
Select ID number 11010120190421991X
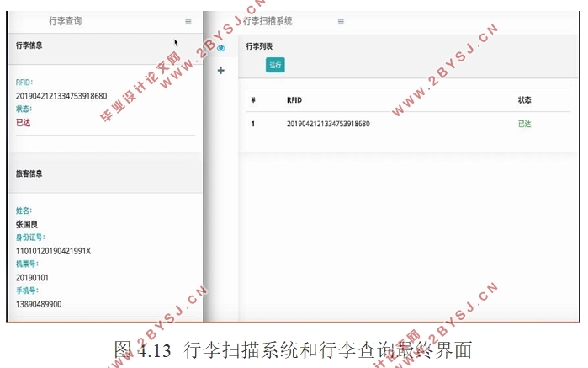coord(53,251)
